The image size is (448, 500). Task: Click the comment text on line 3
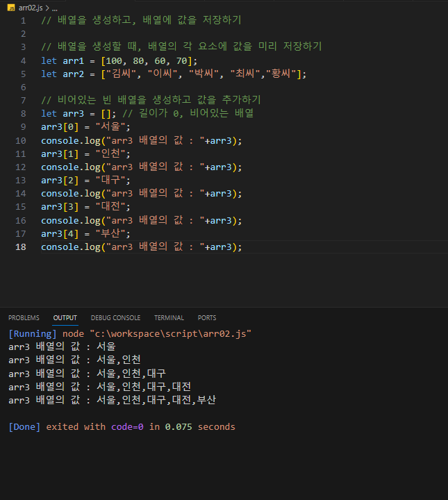tap(181, 47)
